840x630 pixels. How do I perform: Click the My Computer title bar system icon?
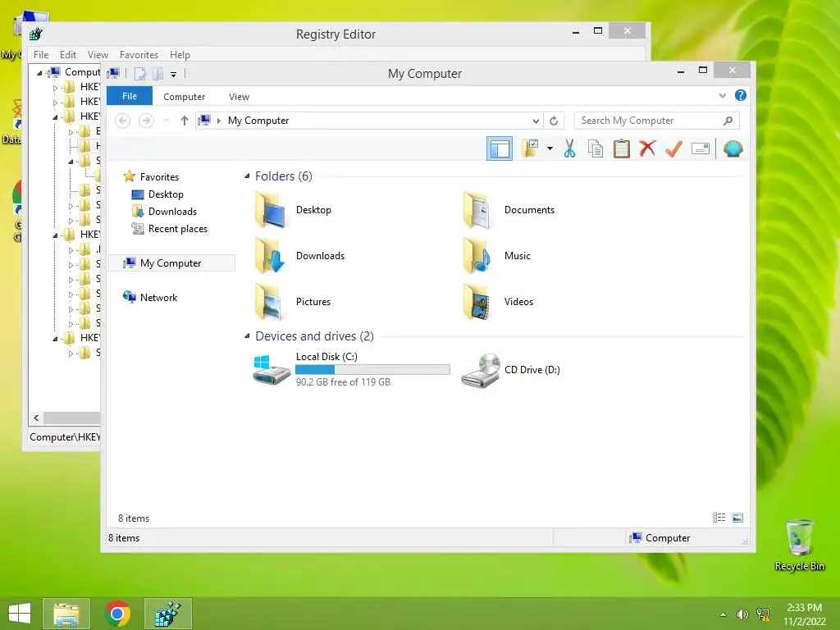[113, 73]
